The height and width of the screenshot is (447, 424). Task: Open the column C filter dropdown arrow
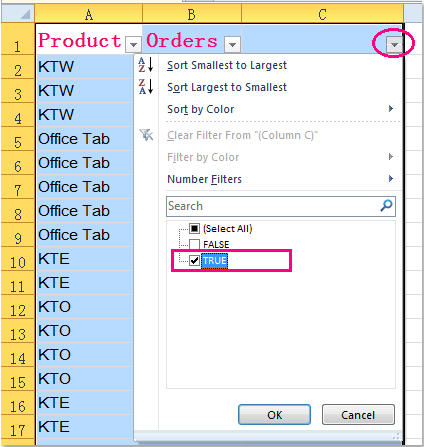pos(394,44)
